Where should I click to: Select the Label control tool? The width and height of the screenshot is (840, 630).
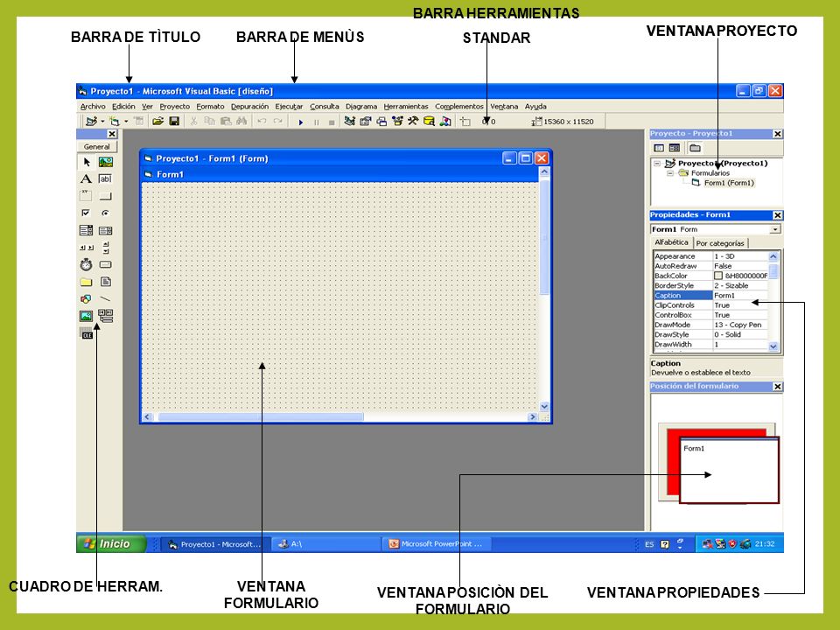coord(87,178)
